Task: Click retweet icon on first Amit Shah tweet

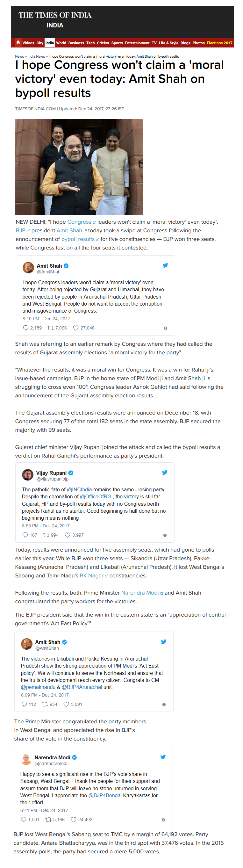Action: pos(51,328)
